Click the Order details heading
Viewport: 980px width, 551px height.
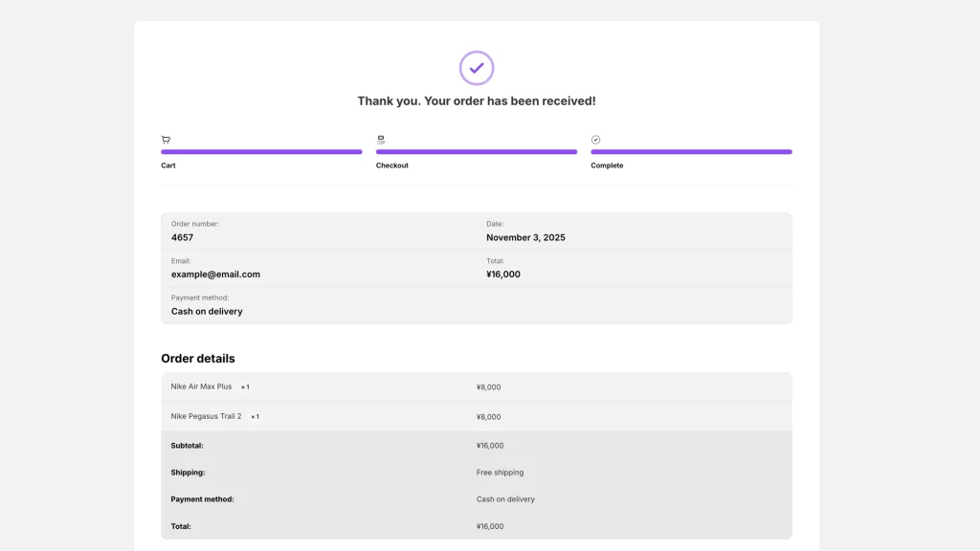tap(197, 359)
